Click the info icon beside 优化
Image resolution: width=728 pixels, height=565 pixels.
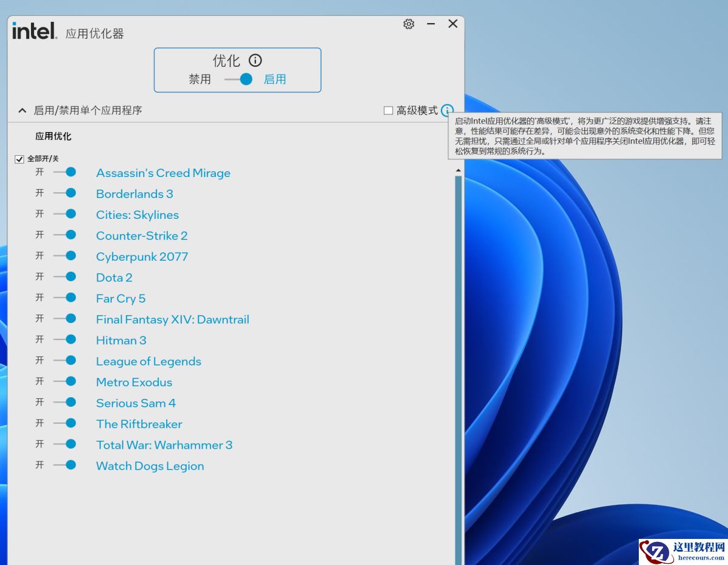tap(255, 60)
